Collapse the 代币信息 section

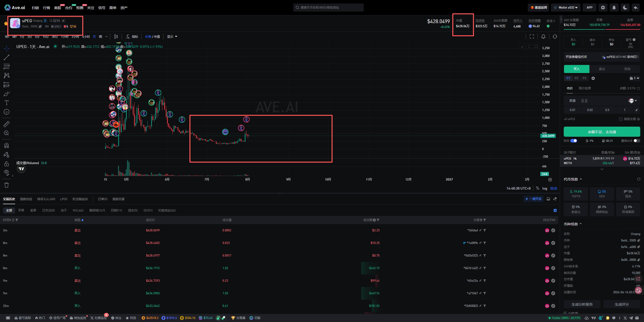click(581, 179)
